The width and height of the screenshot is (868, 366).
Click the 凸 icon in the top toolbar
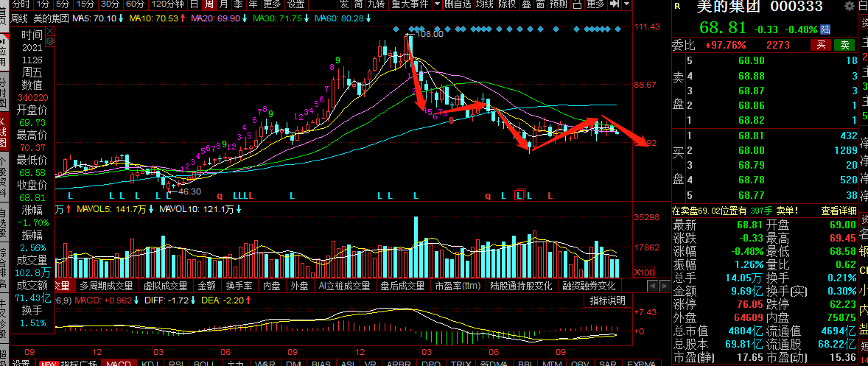(x=577, y=4)
